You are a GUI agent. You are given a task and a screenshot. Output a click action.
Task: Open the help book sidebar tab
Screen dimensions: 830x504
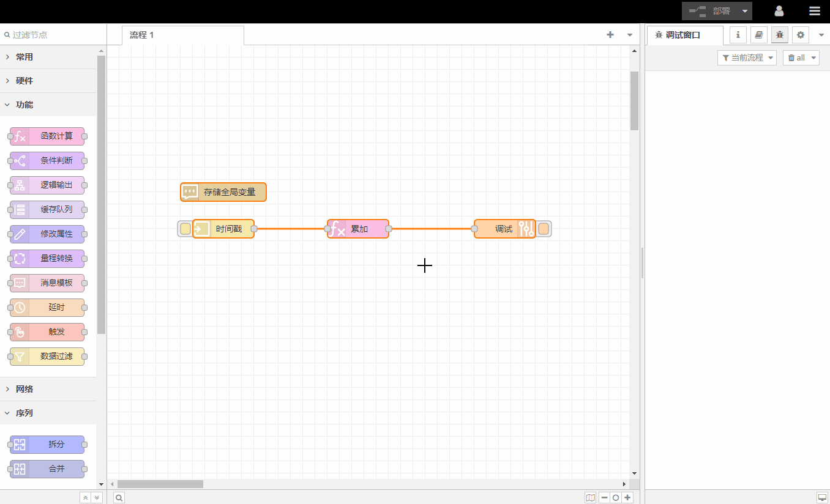pos(758,35)
